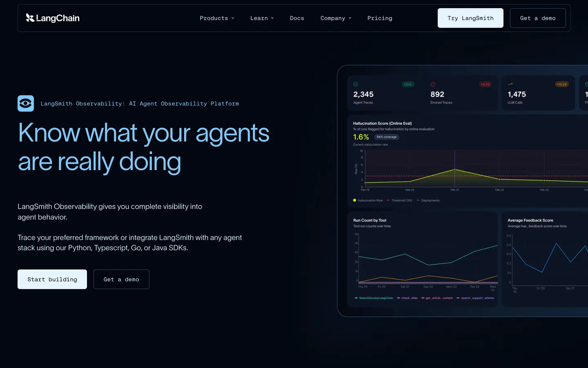Click the 1.6% hallucination rate value

[361, 137]
